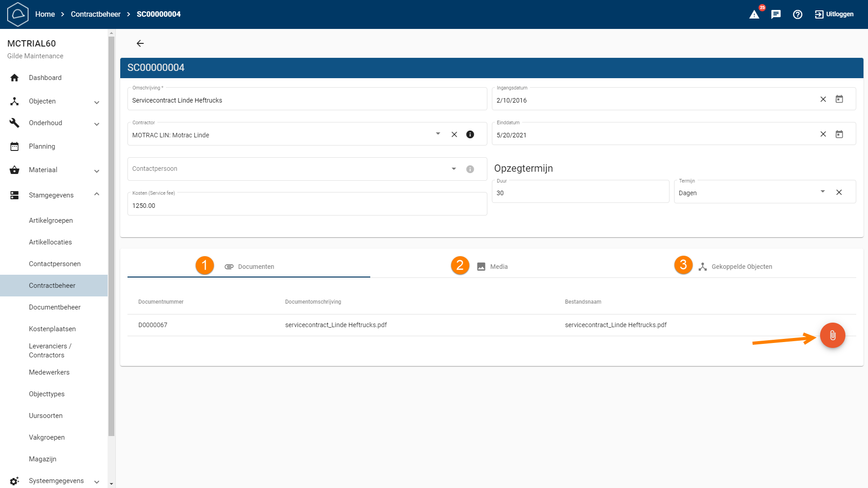
Task: Switch to the Gekoppelde Objecten tab
Action: pyautogui.click(x=735, y=267)
